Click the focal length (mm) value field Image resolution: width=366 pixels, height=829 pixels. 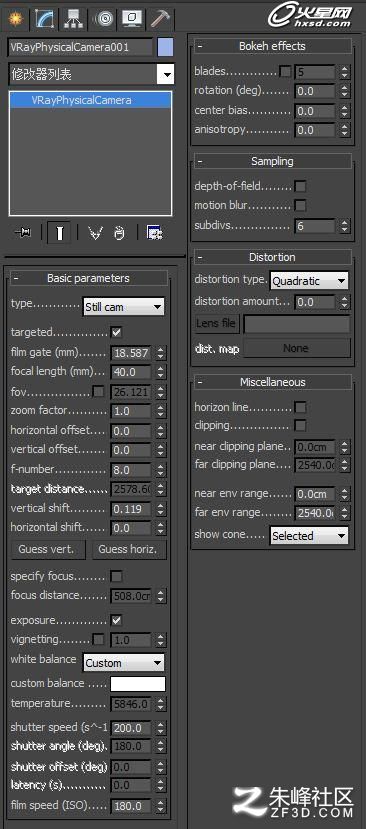(131, 372)
